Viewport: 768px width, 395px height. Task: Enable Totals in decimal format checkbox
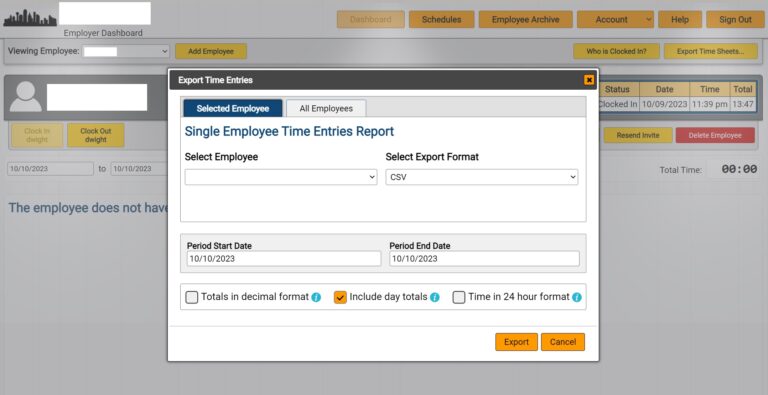[x=192, y=297]
